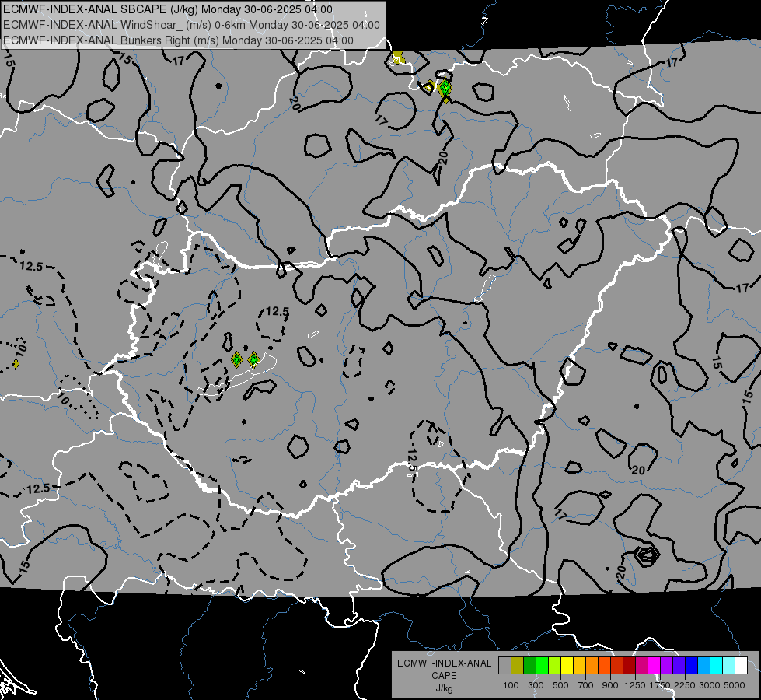Pick the orange legend swatch
The width and height of the screenshot is (761, 700).
tap(592, 666)
